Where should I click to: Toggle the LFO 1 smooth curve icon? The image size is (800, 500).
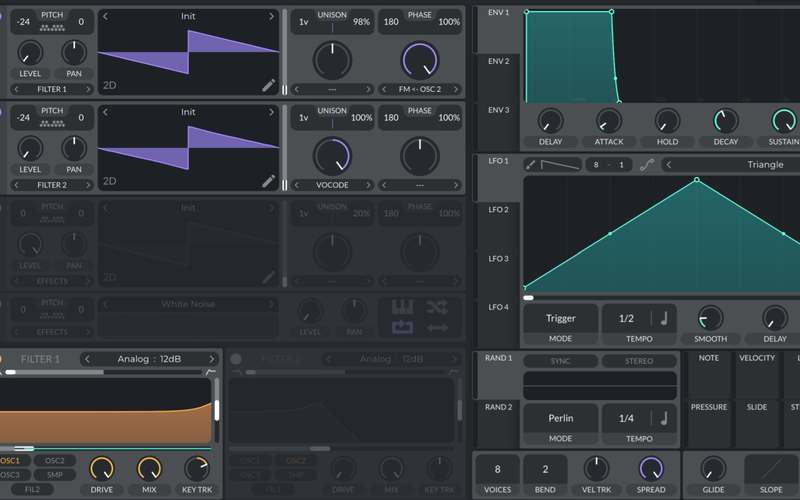pos(646,165)
